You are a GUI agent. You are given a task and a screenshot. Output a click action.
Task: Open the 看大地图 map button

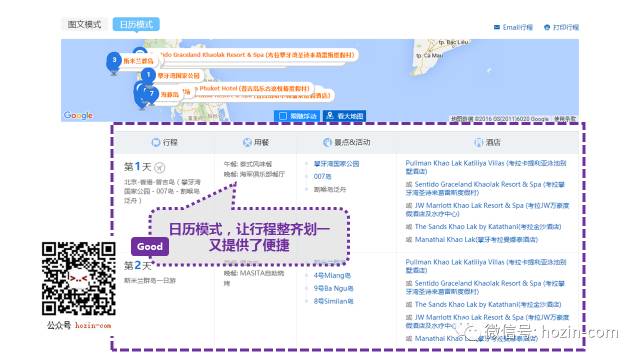tap(344, 116)
